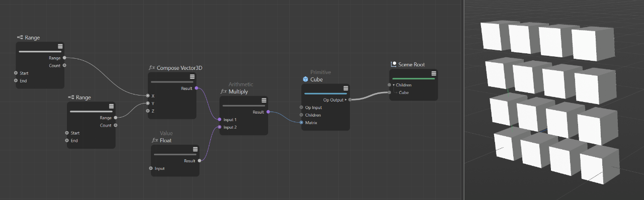Screen dimensions: 644x200
Task: Click Range output port wired to X
Action: tap(64, 58)
